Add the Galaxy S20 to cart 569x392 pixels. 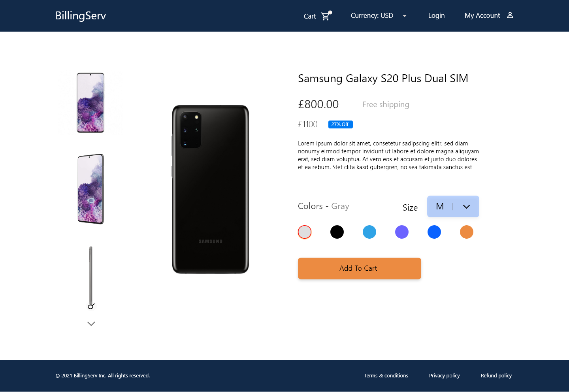(360, 268)
